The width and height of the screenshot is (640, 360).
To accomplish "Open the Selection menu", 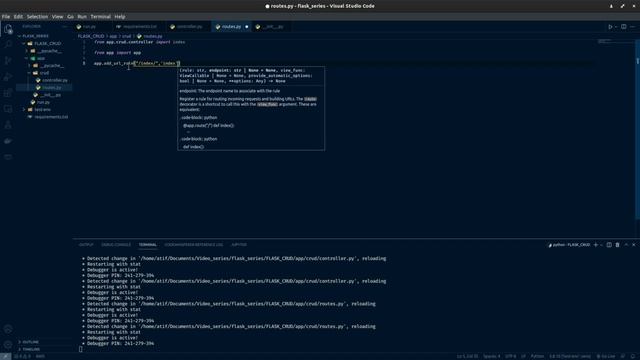I will [x=37, y=17].
